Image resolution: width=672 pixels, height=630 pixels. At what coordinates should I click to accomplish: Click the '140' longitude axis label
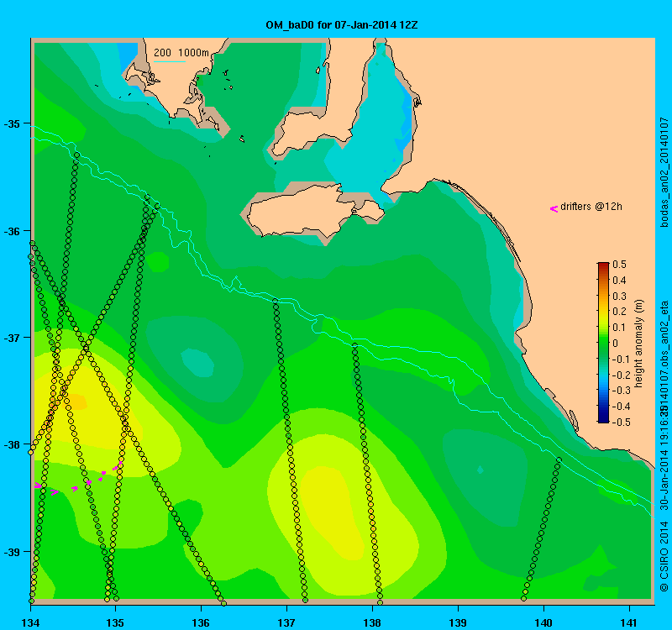(543, 622)
